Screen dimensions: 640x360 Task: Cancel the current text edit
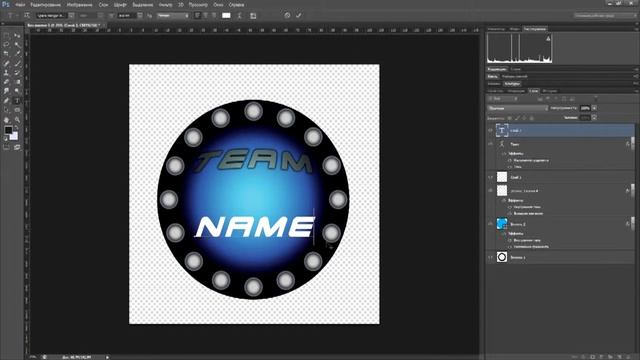pyautogui.click(x=287, y=15)
